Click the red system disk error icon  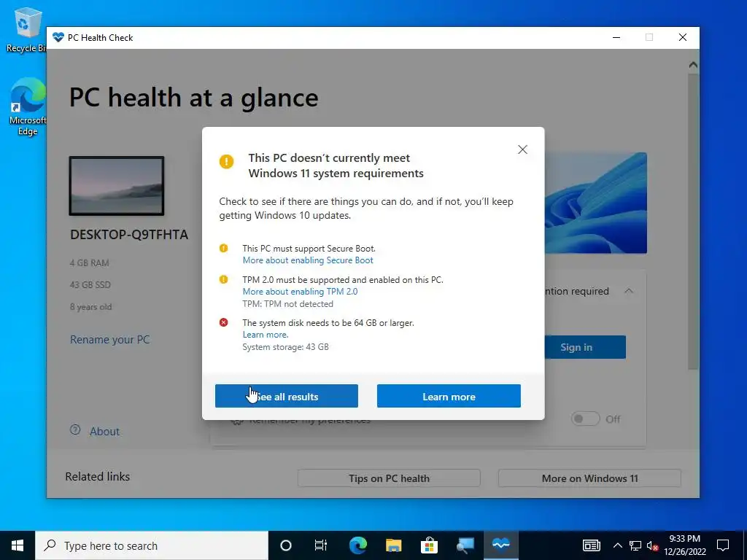coord(223,322)
